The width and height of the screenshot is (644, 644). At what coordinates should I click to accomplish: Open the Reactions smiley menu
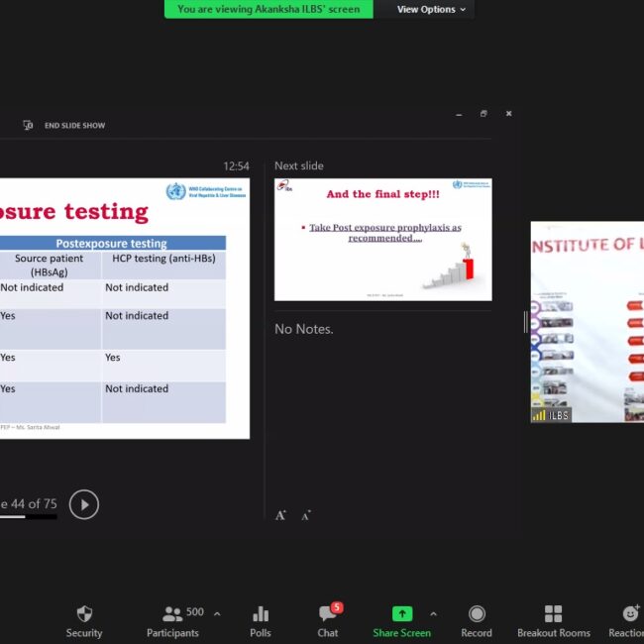click(629, 621)
